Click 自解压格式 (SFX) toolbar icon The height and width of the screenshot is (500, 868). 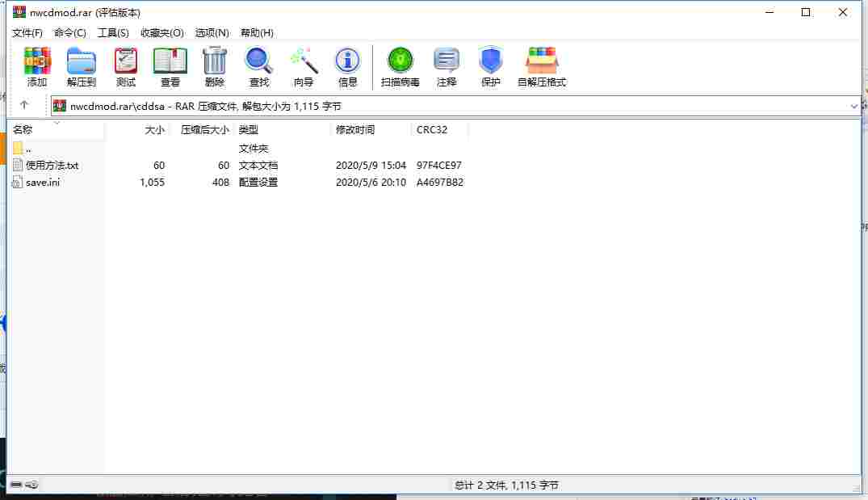[x=542, y=61]
